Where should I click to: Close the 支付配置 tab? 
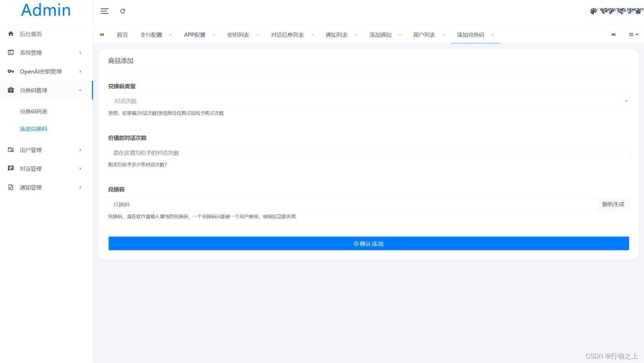pyautogui.click(x=170, y=35)
